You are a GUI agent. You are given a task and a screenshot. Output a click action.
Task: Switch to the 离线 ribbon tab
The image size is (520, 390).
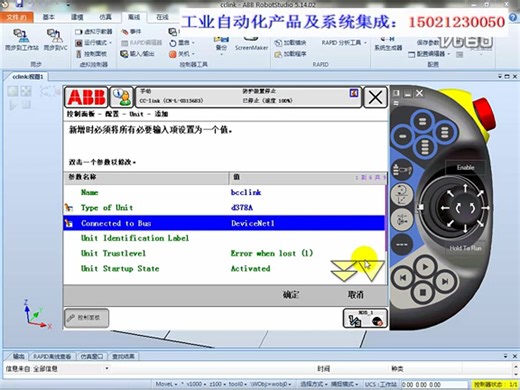[134, 17]
